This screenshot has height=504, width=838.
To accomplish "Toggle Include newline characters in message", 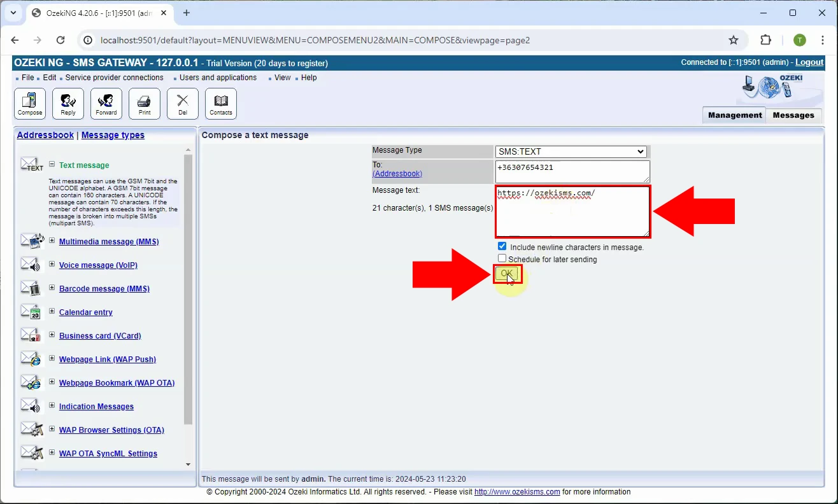I will point(502,246).
